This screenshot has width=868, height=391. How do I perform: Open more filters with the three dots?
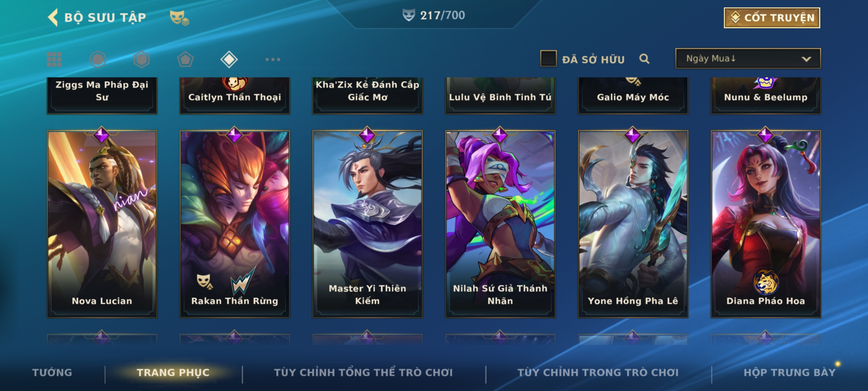273,59
